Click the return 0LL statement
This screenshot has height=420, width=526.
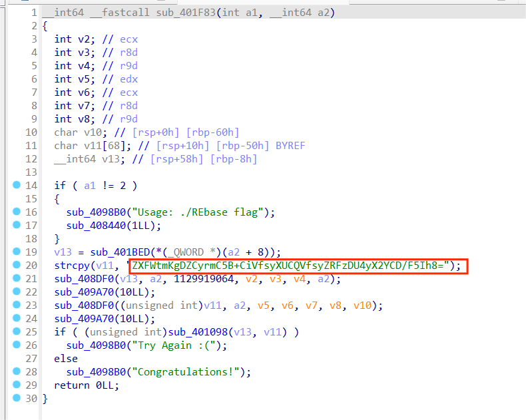coord(87,385)
